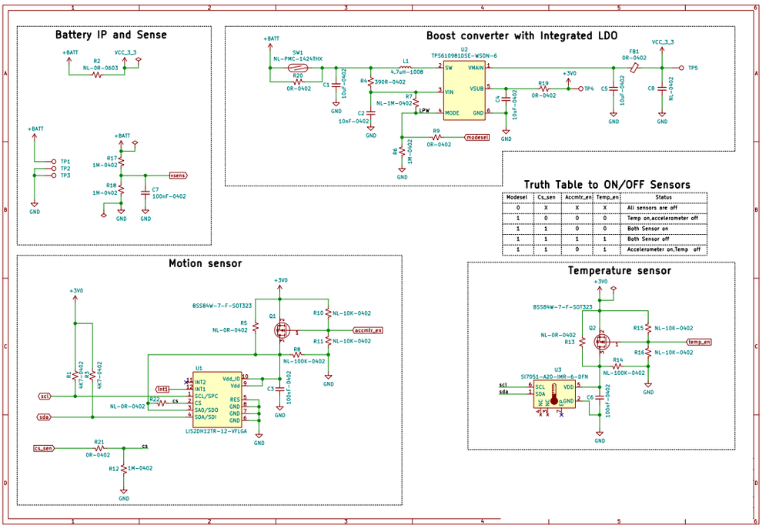
Task: Click the modesel global label
Action: 476,137
